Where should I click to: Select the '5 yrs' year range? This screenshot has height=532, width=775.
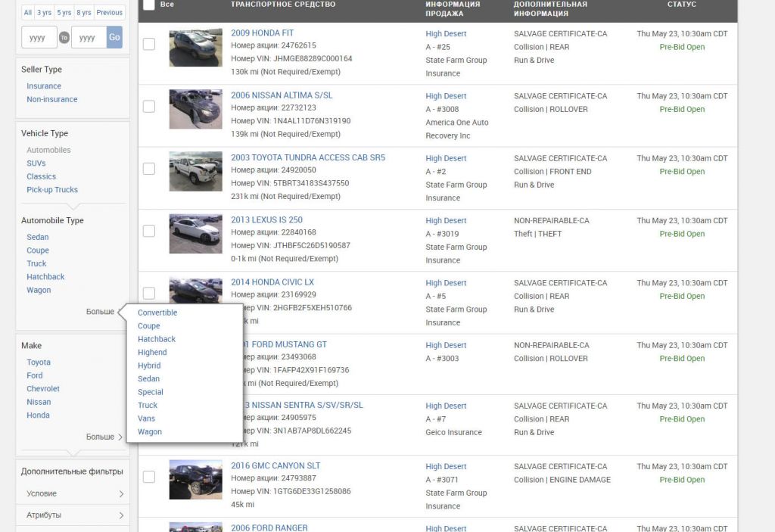pos(64,12)
